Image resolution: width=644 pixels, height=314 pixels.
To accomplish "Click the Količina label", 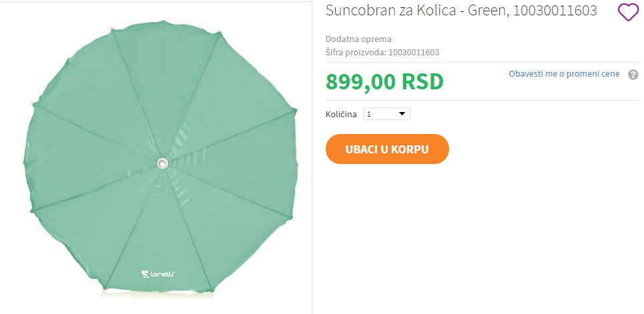I will click(x=341, y=115).
